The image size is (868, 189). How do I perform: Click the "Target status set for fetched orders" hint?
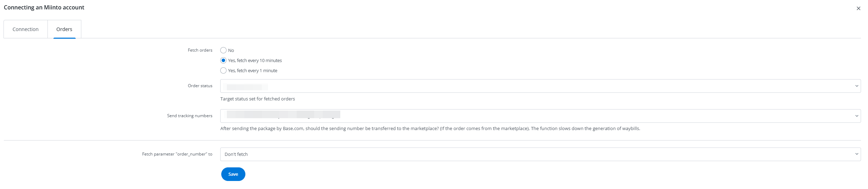coord(258,99)
